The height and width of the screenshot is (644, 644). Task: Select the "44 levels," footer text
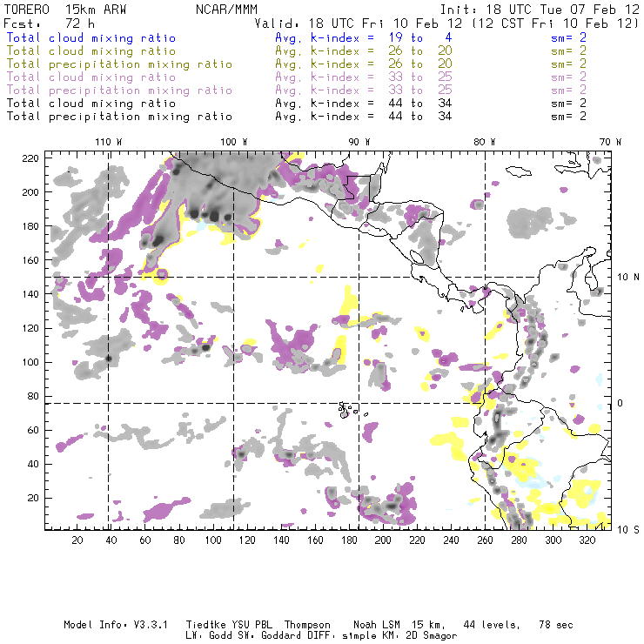tap(492, 625)
